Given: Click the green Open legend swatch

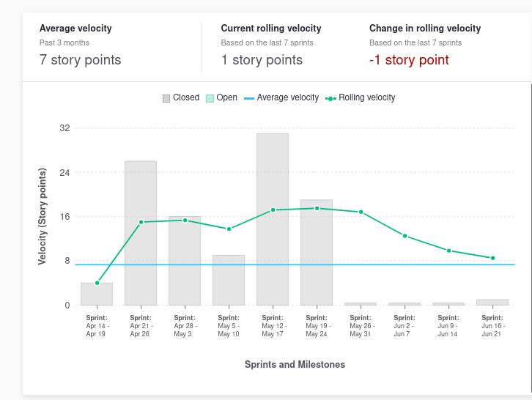Looking at the screenshot, I should click(x=210, y=98).
